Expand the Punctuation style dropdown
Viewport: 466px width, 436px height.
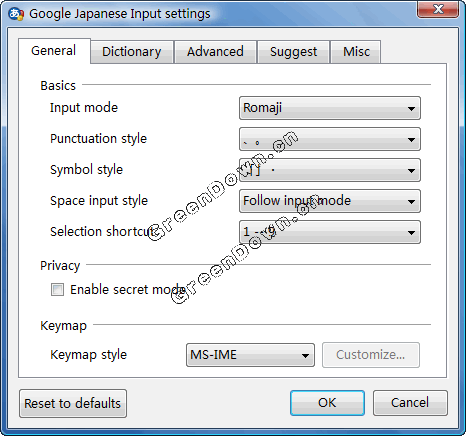(x=330, y=139)
